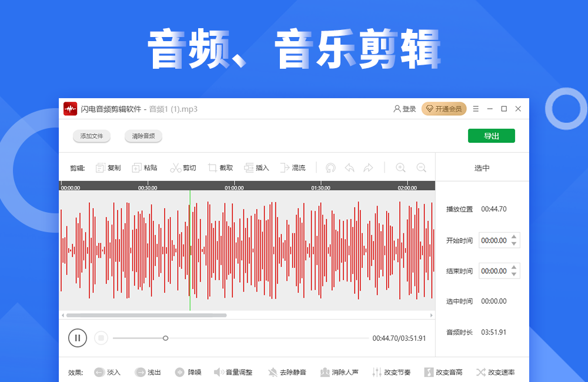Click the start time (开始时间) input field
This screenshot has width=588, height=382.
click(494, 240)
